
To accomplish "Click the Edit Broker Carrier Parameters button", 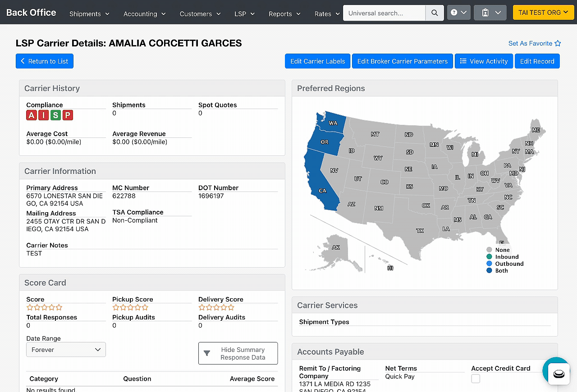I will [403, 61].
